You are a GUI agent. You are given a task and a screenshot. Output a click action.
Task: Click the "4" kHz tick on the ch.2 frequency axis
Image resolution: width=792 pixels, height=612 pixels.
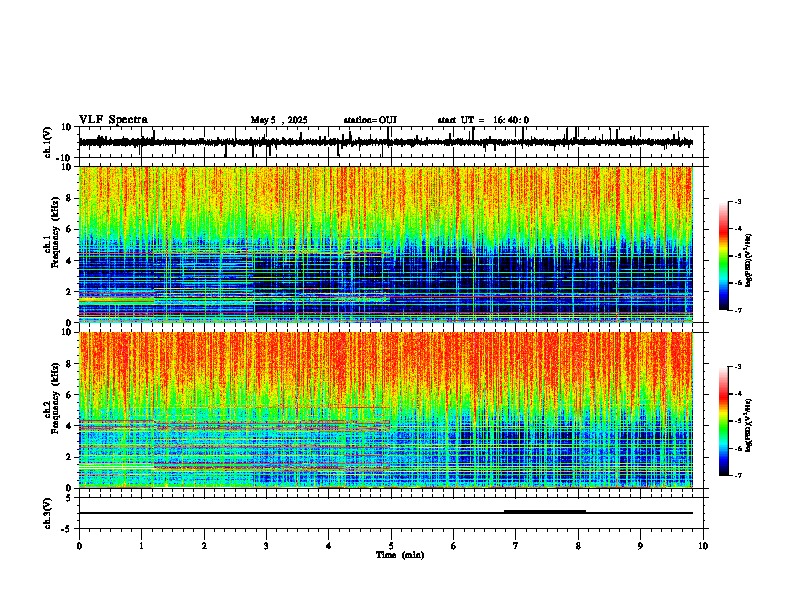coord(69,426)
